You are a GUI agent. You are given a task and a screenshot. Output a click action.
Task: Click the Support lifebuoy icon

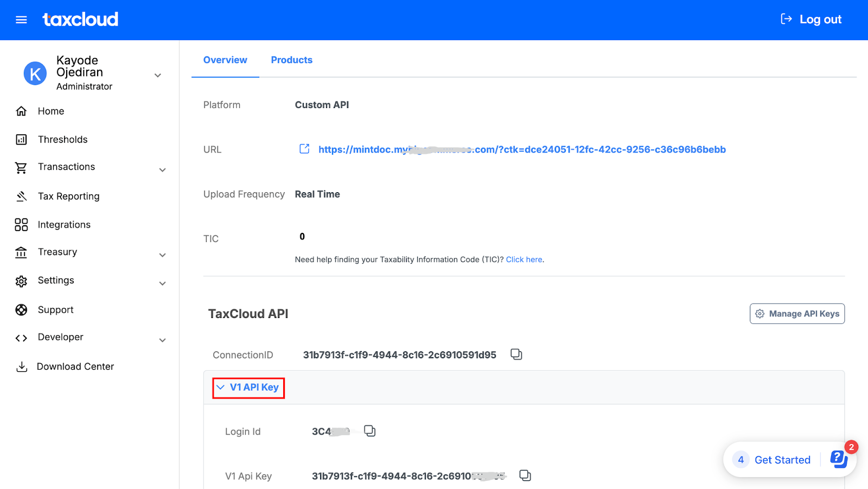point(21,310)
